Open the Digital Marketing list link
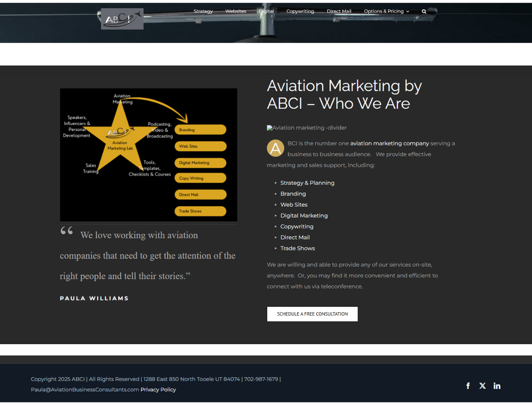The image size is (532, 403). [304, 216]
